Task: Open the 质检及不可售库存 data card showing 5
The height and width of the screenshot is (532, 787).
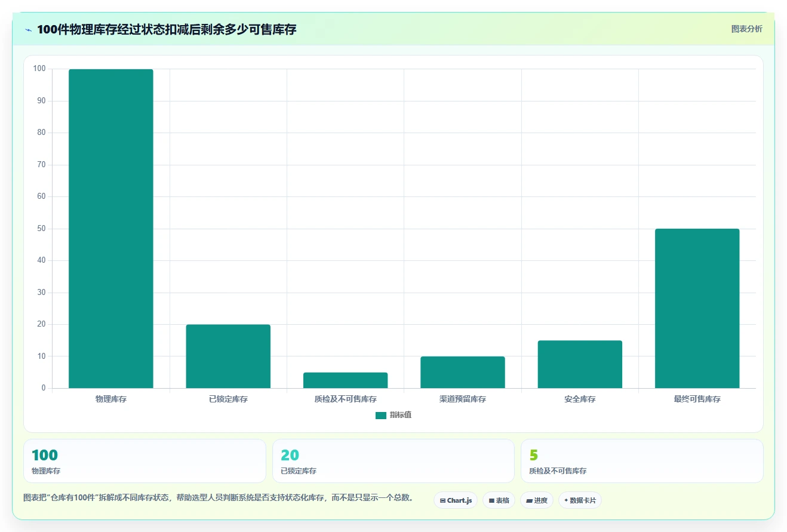Action: [642, 461]
